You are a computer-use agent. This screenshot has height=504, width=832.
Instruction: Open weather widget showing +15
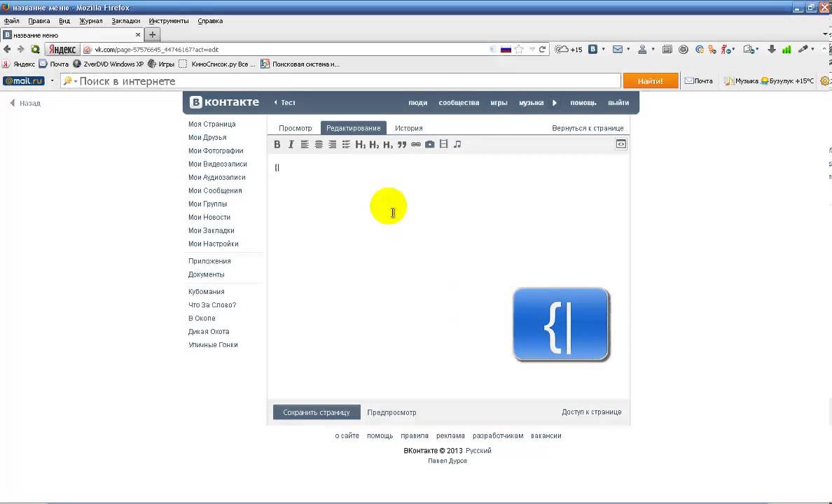pos(568,49)
